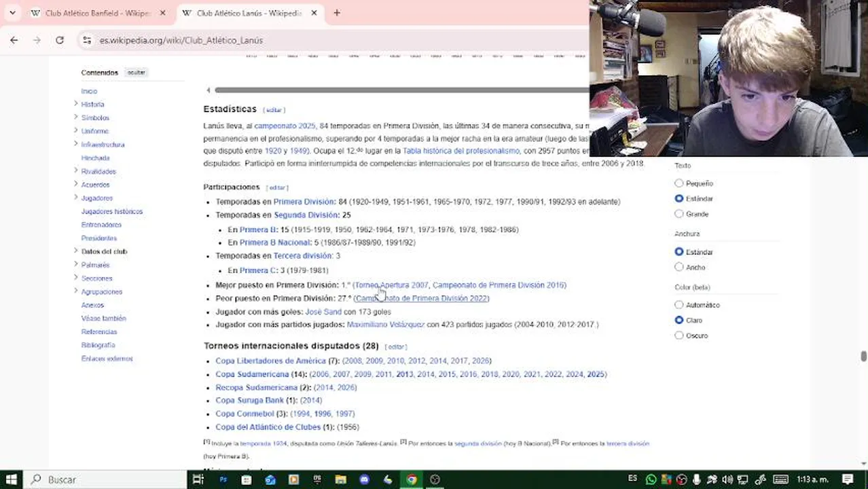Close the Club Atlético Lanús tab
Image resolution: width=868 pixels, height=489 pixels.
coord(314,13)
